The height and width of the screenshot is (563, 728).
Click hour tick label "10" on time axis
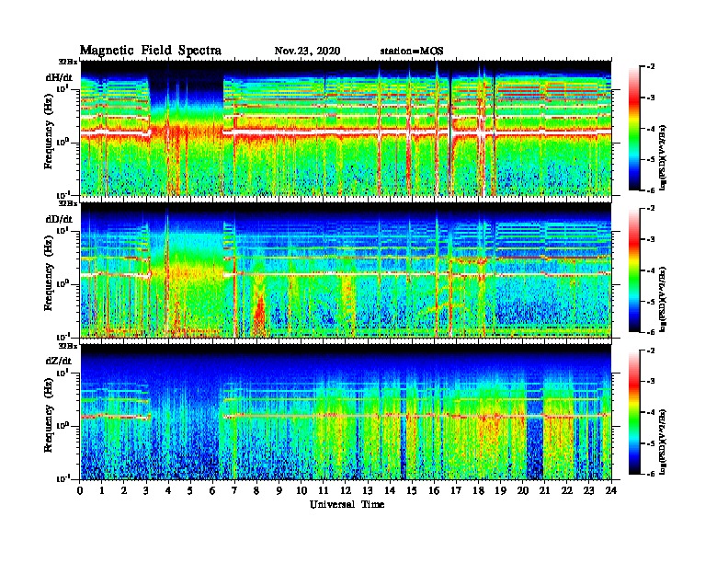point(301,490)
